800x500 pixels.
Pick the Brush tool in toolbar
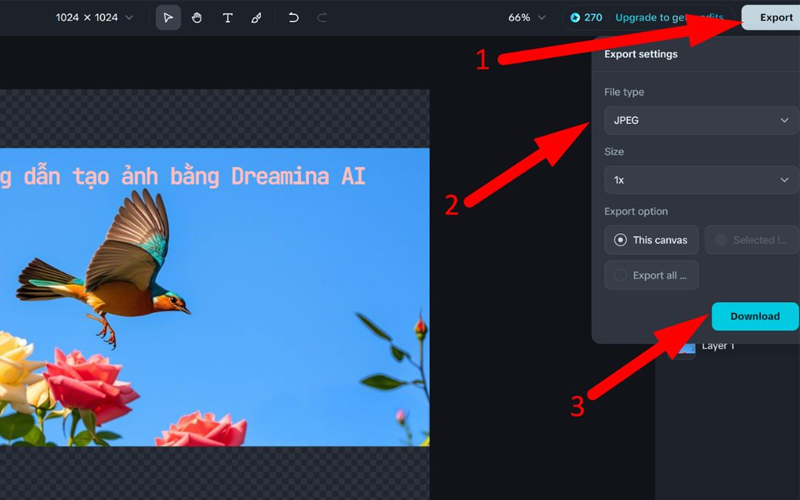pos(256,18)
